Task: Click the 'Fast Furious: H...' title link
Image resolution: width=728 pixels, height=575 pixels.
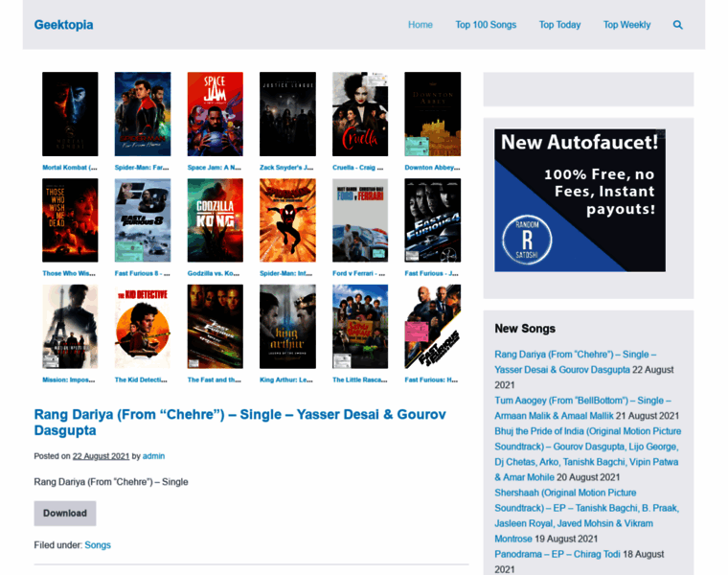Action: point(431,379)
